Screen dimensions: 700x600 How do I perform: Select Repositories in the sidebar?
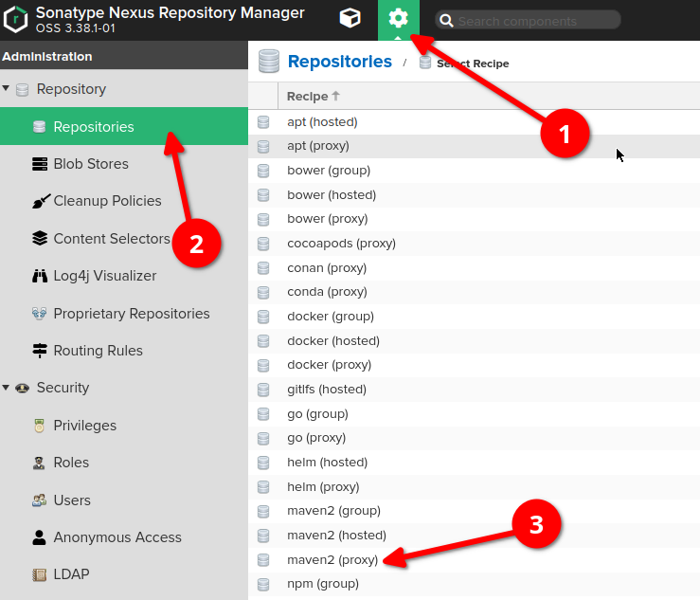124,126
